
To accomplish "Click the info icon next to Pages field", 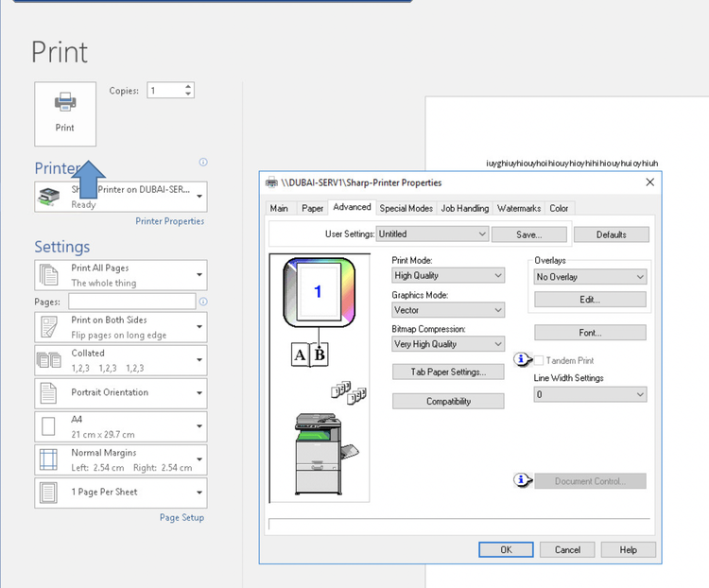I will 203,302.
